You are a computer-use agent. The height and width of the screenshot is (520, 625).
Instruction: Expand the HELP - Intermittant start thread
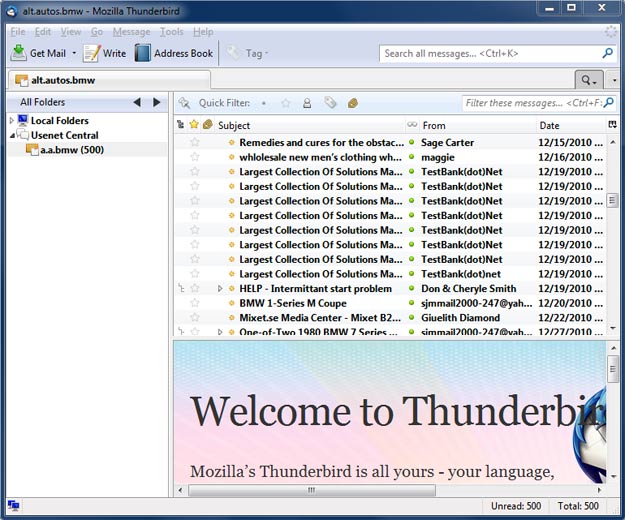(220, 288)
